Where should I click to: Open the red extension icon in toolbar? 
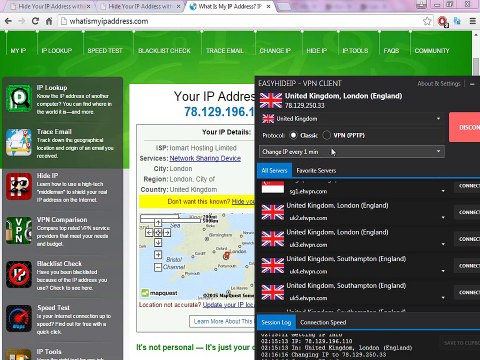(443, 22)
